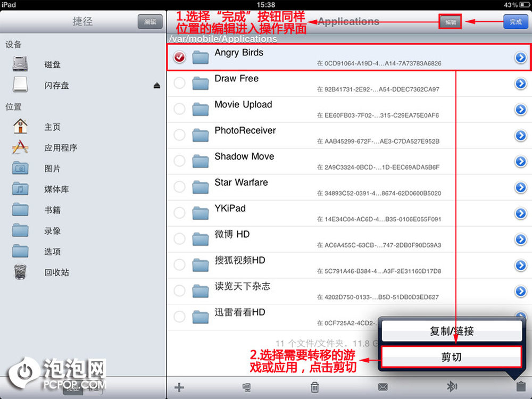Show details arrow for 微博 HD
532x399 pixels.
520,239
